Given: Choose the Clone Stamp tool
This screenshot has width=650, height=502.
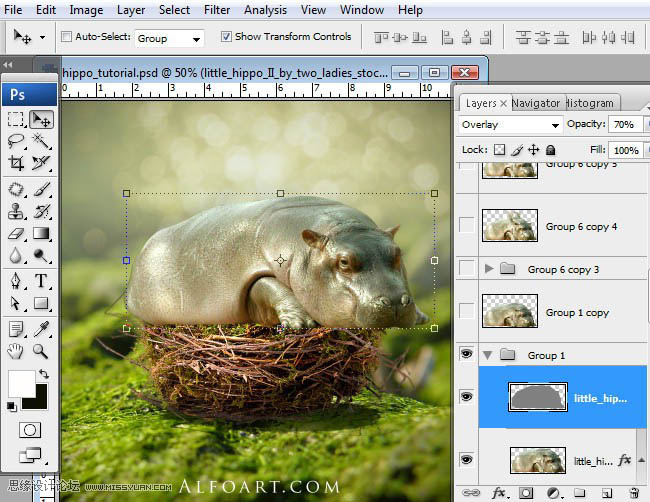Looking at the screenshot, I should click(16, 210).
